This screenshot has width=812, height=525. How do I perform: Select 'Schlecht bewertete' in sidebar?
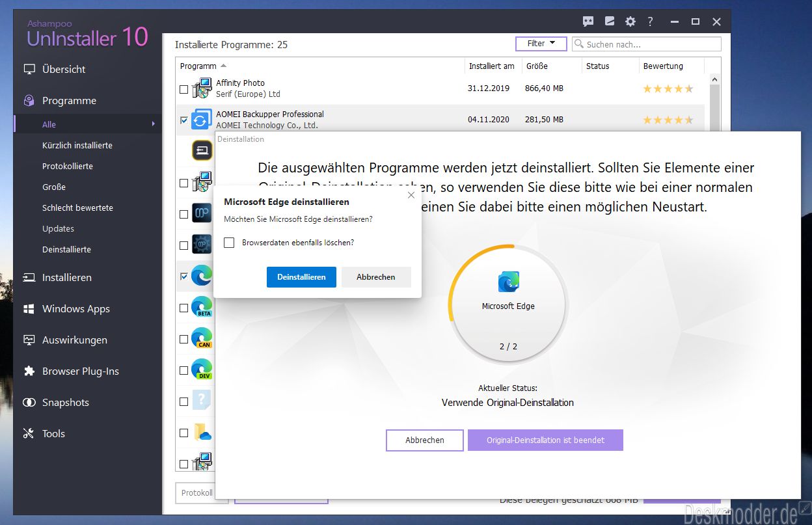[77, 208]
